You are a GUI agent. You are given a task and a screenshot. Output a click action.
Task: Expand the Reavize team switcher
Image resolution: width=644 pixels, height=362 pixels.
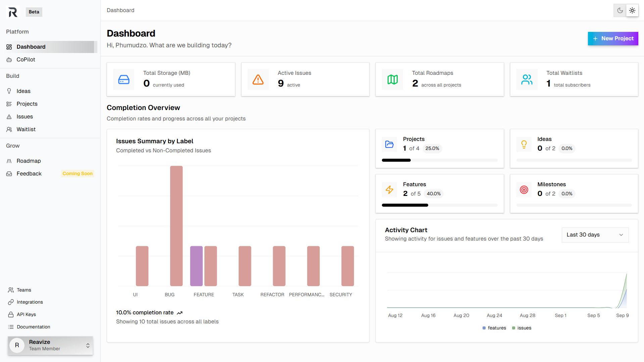[x=50, y=345]
